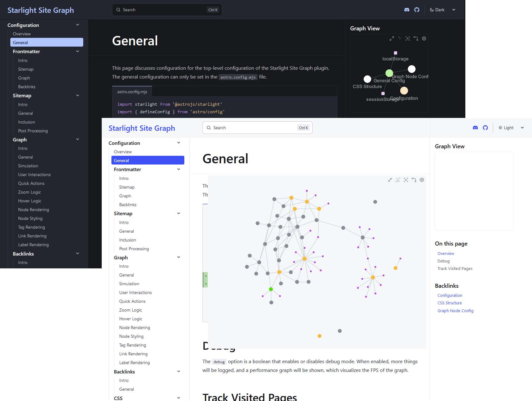Focus the dark window Search field
The image size is (532, 401).
[x=167, y=10]
